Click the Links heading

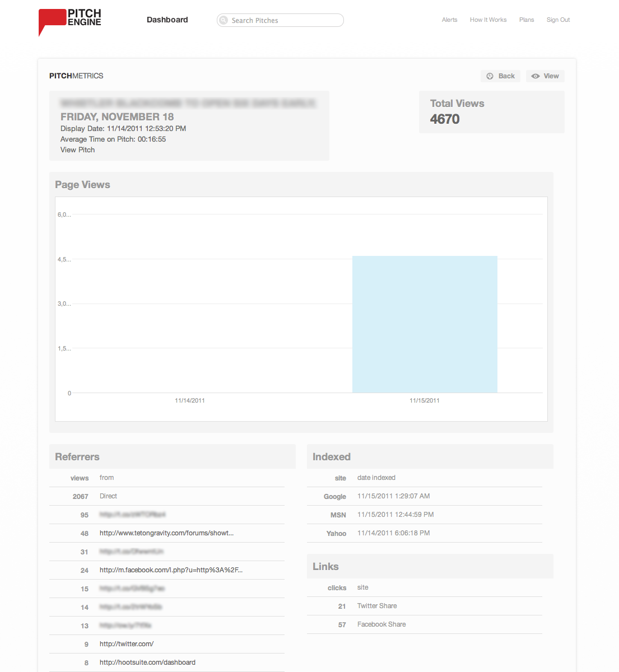pos(325,567)
